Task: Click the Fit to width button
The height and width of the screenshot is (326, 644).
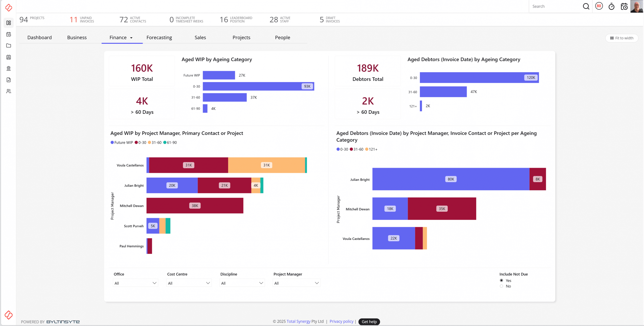Action: [x=622, y=38]
